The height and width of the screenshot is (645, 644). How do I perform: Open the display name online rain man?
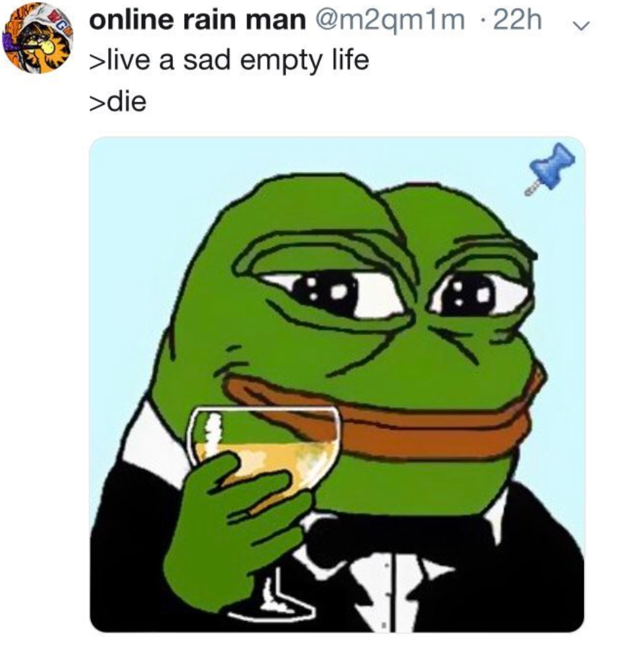pos(197,19)
